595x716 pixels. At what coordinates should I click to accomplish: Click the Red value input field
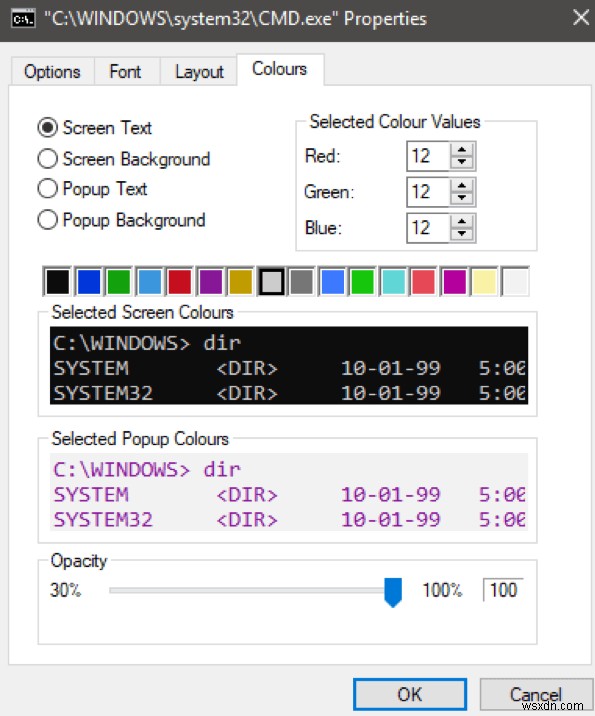428,156
